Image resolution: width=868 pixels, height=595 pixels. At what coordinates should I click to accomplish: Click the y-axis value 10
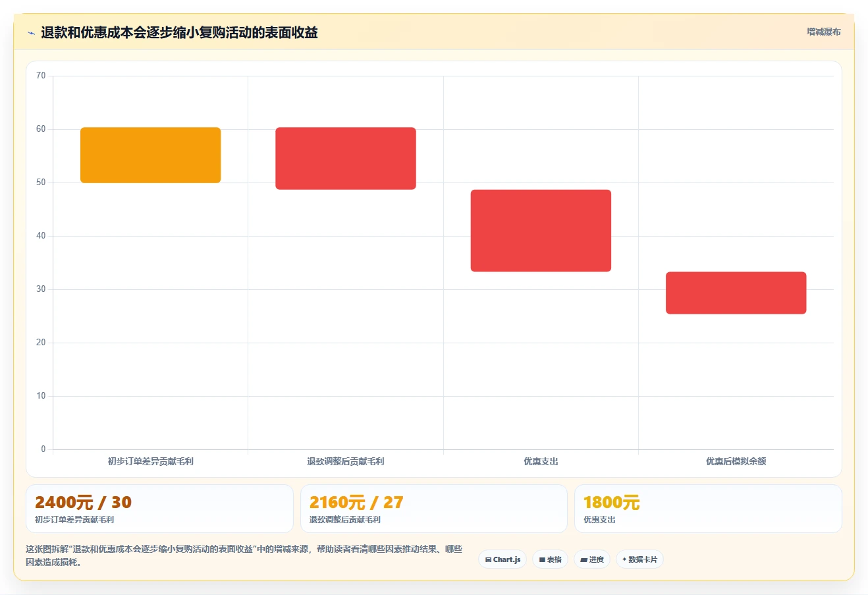point(41,396)
